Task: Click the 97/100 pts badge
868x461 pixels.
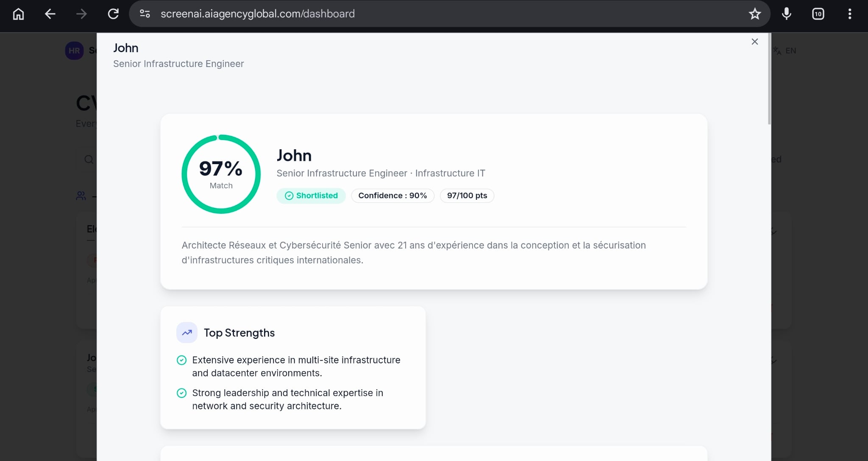Action: pos(467,196)
